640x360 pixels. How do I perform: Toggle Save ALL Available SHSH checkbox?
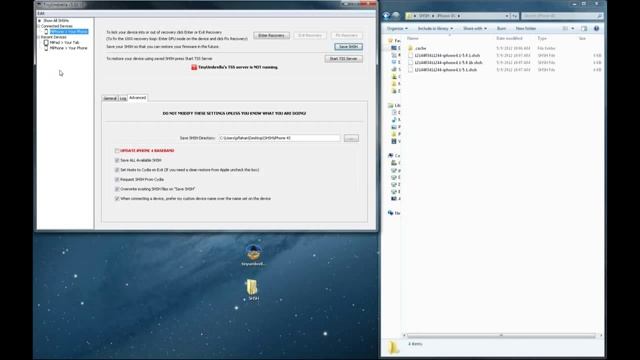117,160
